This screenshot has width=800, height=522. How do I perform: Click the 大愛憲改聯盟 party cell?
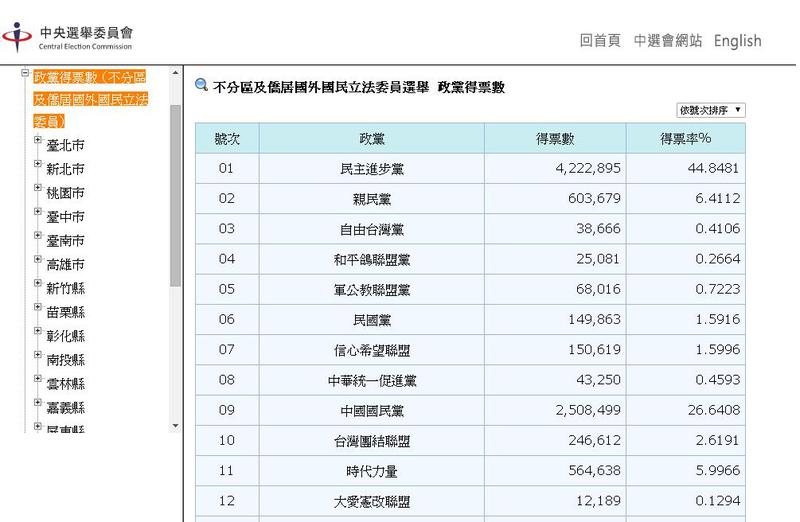tap(371, 501)
